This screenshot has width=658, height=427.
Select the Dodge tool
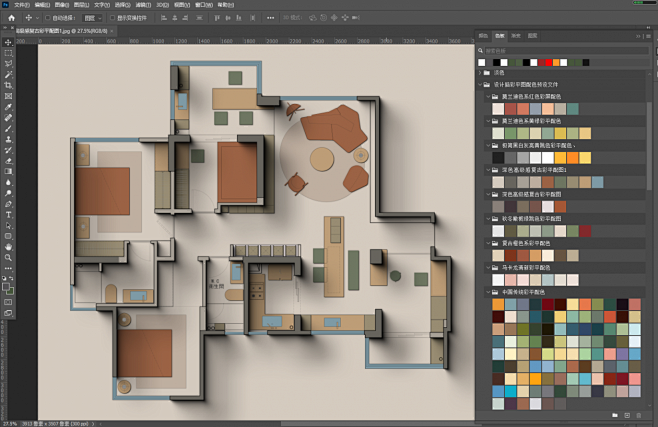coord(8,193)
